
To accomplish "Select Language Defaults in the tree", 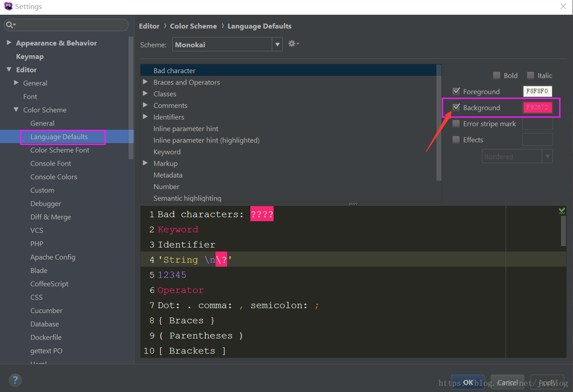I will (x=59, y=136).
